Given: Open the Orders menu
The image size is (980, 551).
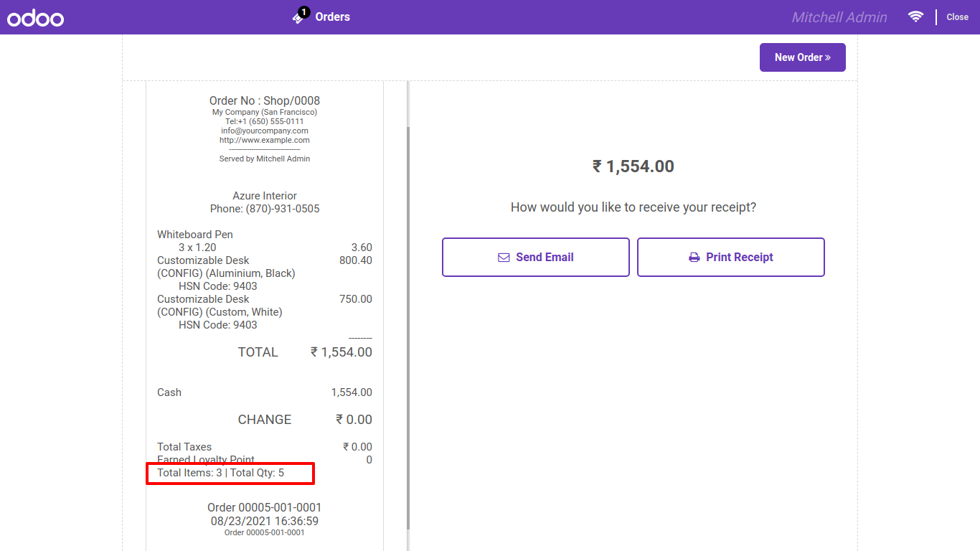Looking at the screenshot, I should pos(321,17).
